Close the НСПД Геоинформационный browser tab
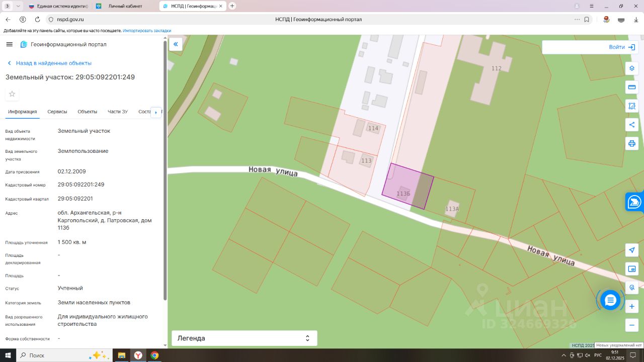644x362 pixels. click(x=220, y=6)
